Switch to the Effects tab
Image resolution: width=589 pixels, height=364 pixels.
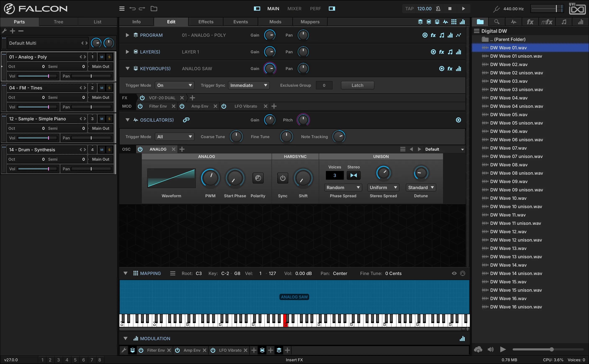(206, 22)
